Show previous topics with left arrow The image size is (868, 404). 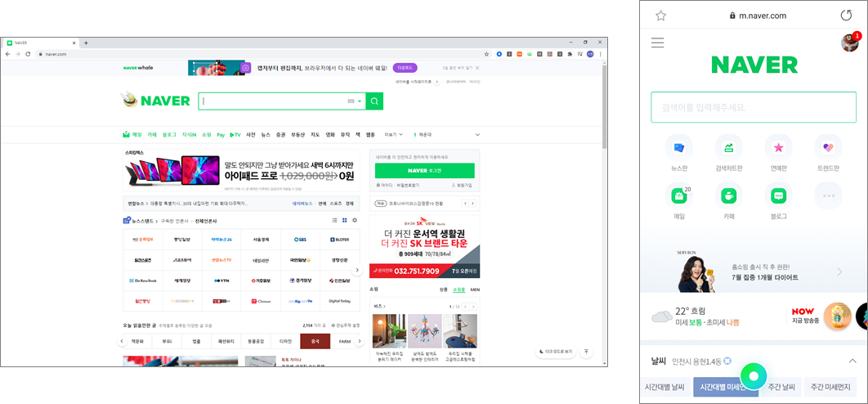pos(123,341)
